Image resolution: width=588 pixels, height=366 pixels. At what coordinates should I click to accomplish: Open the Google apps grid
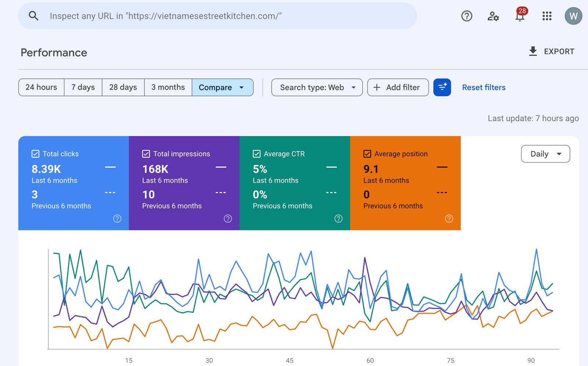[x=546, y=16]
